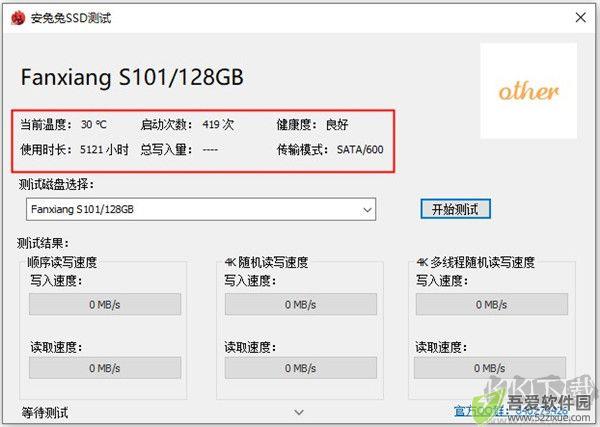The height and width of the screenshot is (427, 600).
Task: Click the 当前温度 label
Action: [46, 124]
